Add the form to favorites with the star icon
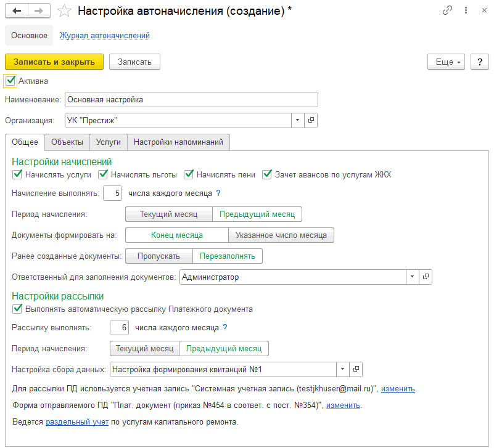Screen dimensions: 494x448 64,11
